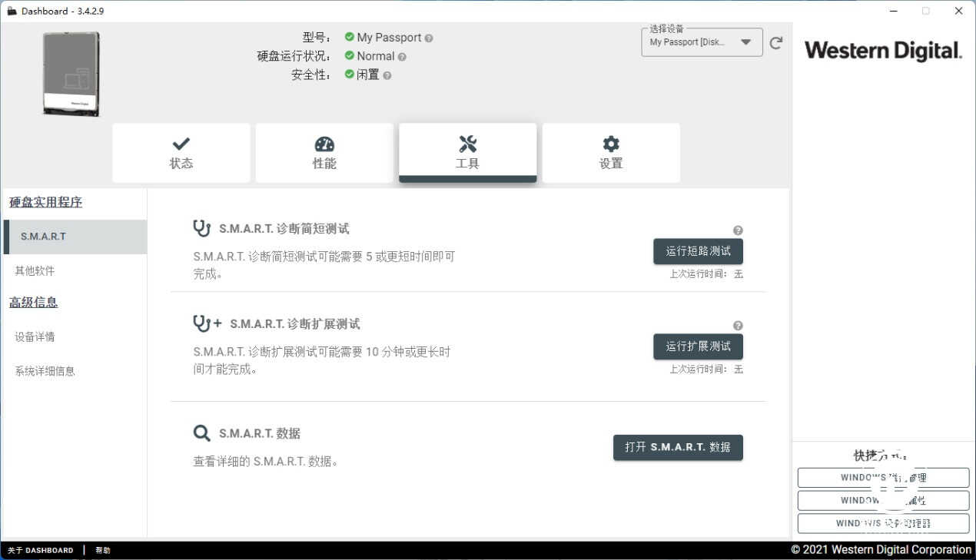The width and height of the screenshot is (976, 560).
Task: Click 打开 S.M.A.R.T. 数据 button
Action: coord(678,447)
